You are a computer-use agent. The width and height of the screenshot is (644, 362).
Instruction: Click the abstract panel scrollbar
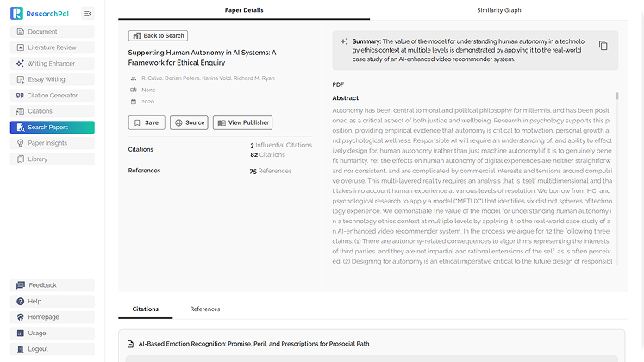(x=617, y=96)
